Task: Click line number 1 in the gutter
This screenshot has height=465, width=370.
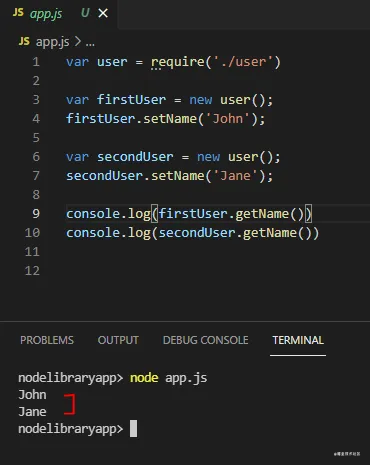Action: point(36,62)
